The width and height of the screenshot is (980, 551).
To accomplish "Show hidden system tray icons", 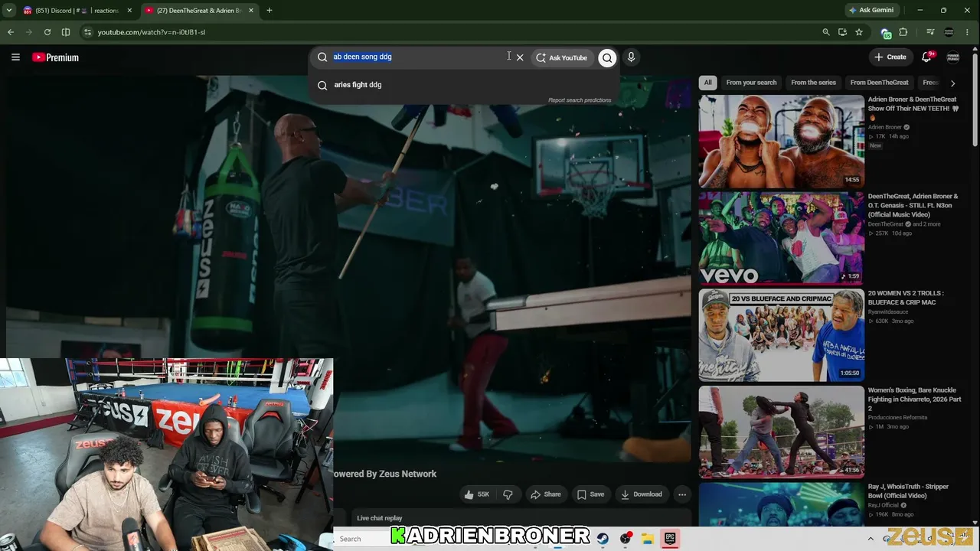I will (x=871, y=539).
